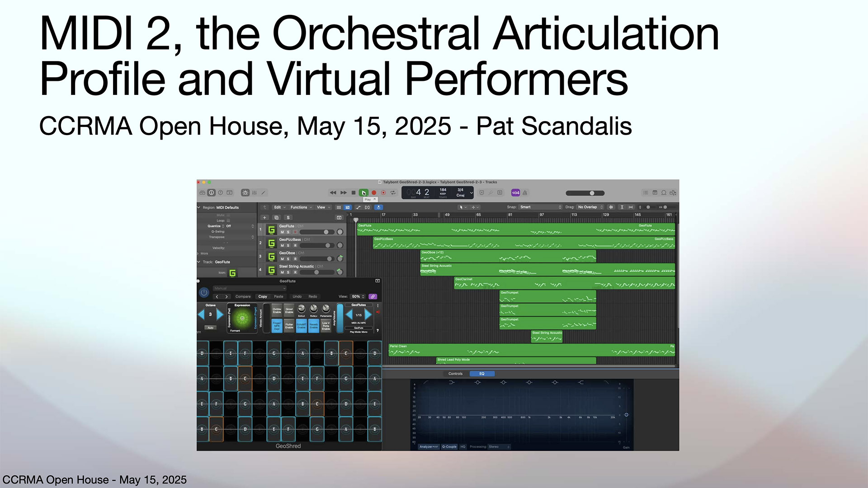Mute the GeoFlute track

pos(282,232)
